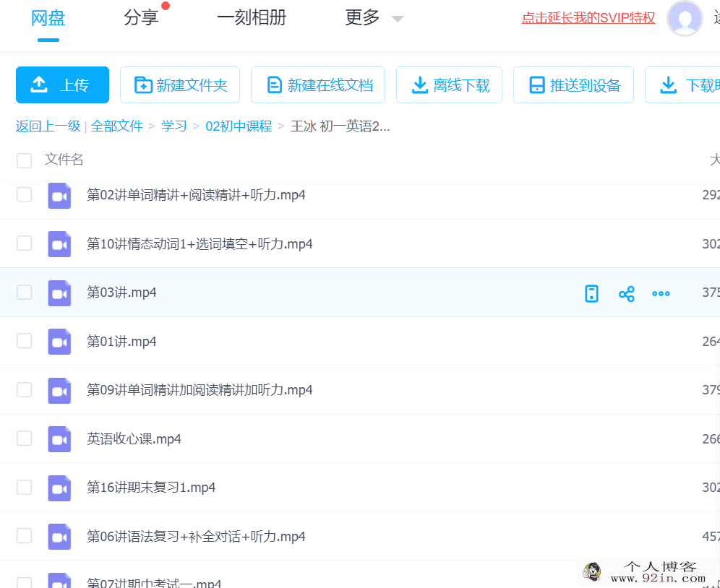Click the 上传 upload button
This screenshot has height=588, width=720.
tap(62, 85)
